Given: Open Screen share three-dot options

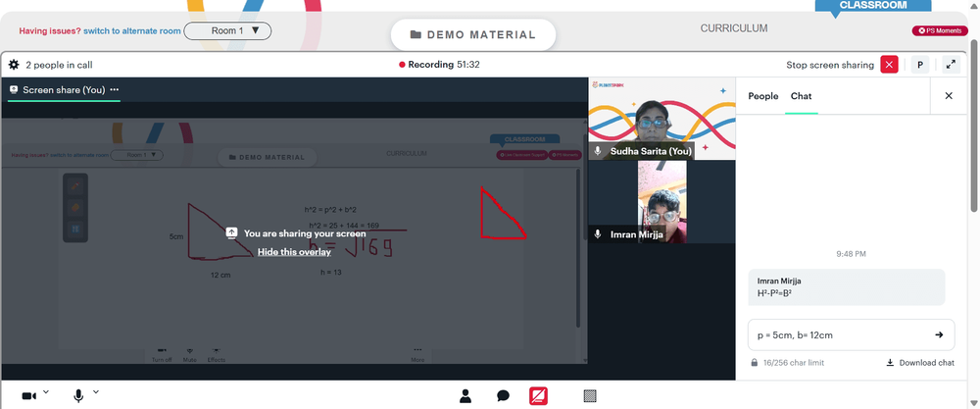Looking at the screenshot, I should (115, 89).
